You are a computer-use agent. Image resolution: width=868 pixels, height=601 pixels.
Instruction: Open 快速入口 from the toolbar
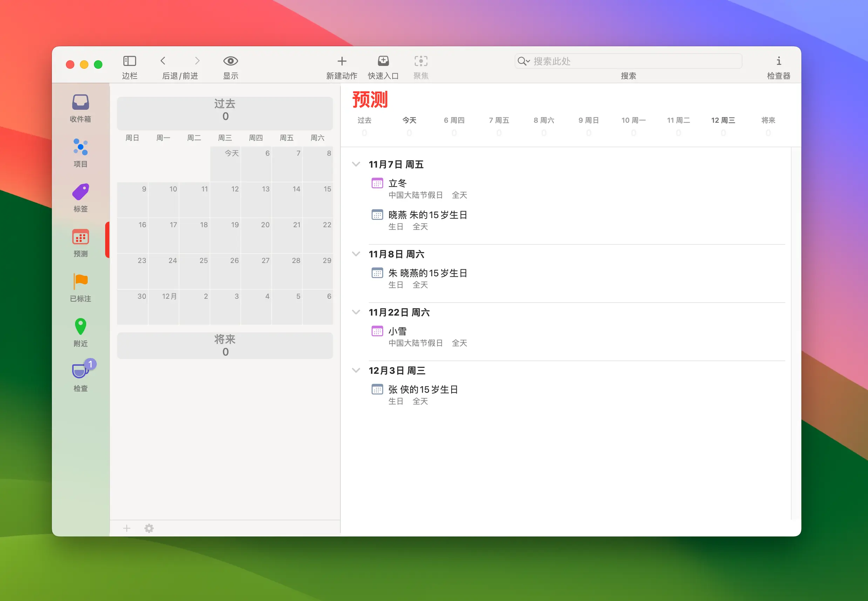(x=383, y=61)
